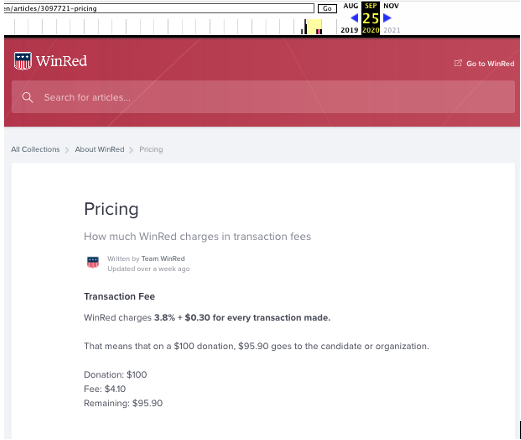Select the Pricing breadcrumb item

[151, 149]
